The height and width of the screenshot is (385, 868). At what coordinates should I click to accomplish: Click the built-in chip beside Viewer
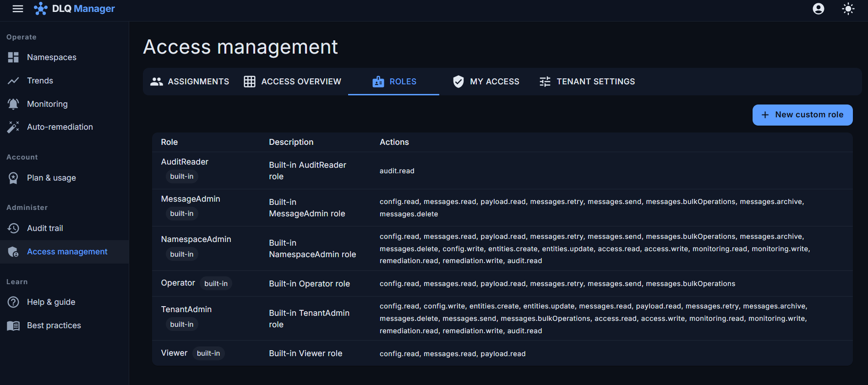click(x=208, y=353)
